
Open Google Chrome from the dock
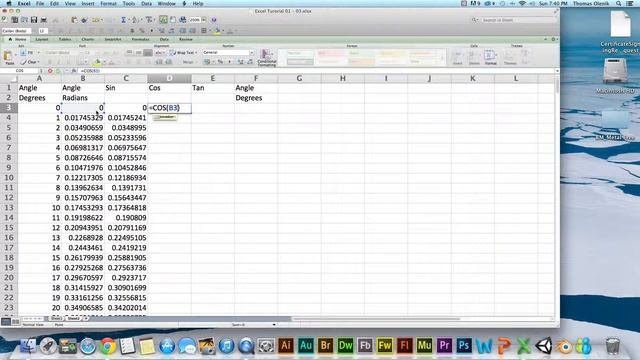(x=108, y=346)
